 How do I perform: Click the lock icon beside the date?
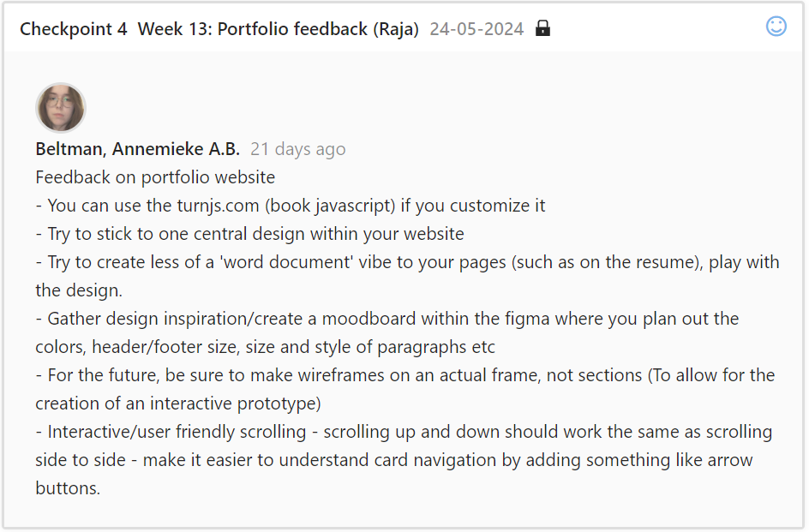pyautogui.click(x=542, y=28)
